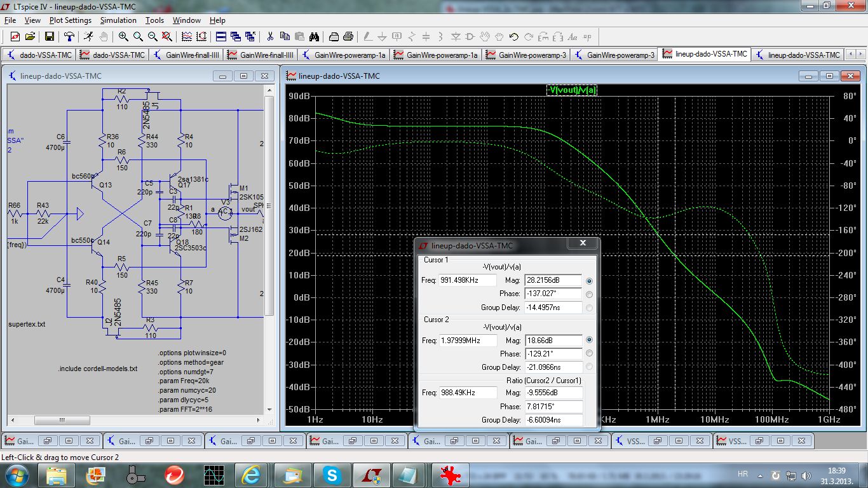
Task: Select the SPICE directive '.op' tool
Action: point(587,37)
